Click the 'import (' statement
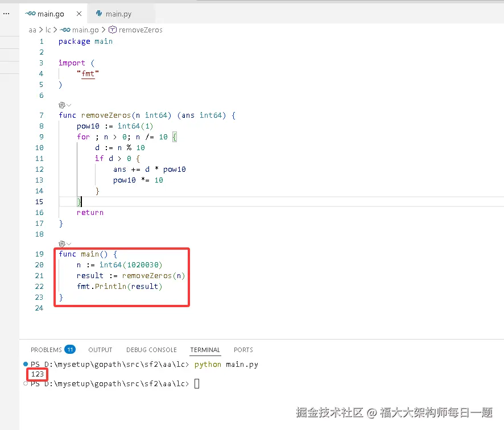The height and width of the screenshot is (430, 504). coord(76,63)
